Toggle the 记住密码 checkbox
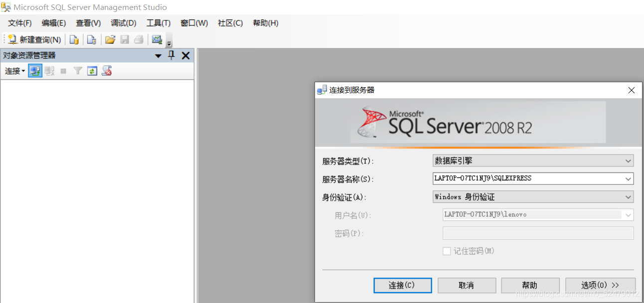 (447, 251)
